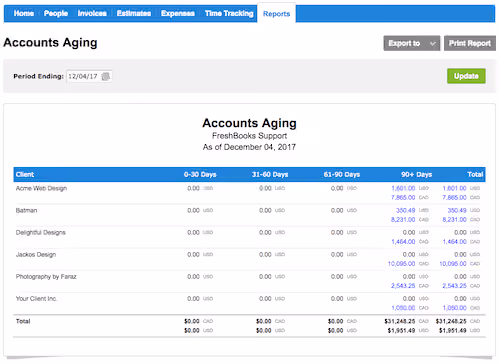This screenshot has width=500, height=364.
Task: Click the 0-30 Days column header
Action: (200, 174)
